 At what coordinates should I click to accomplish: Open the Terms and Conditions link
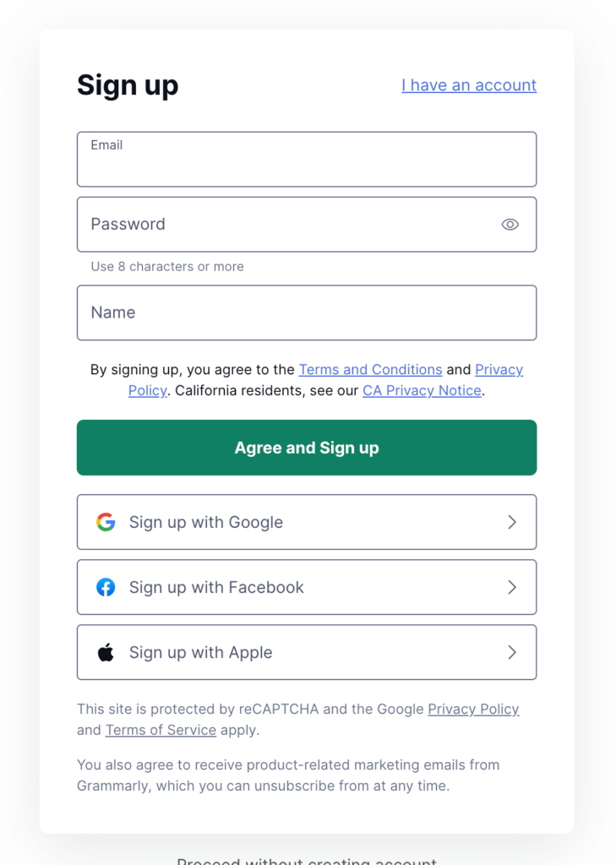pyautogui.click(x=370, y=369)
